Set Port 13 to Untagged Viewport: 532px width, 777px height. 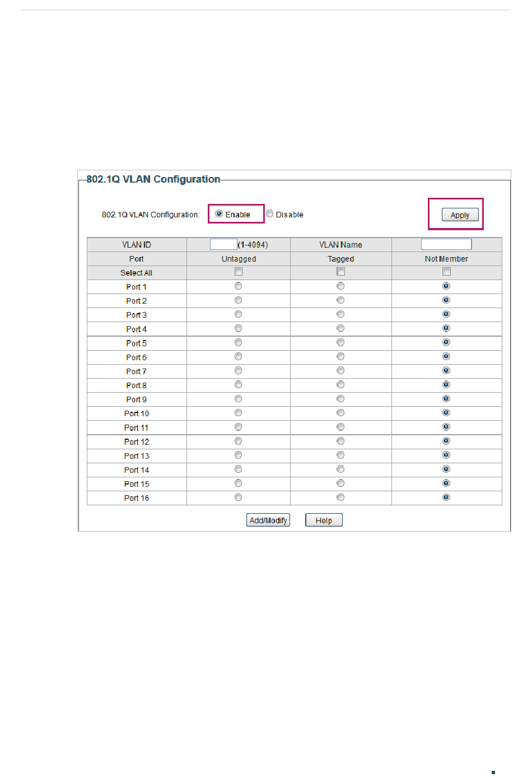(238, 455)
